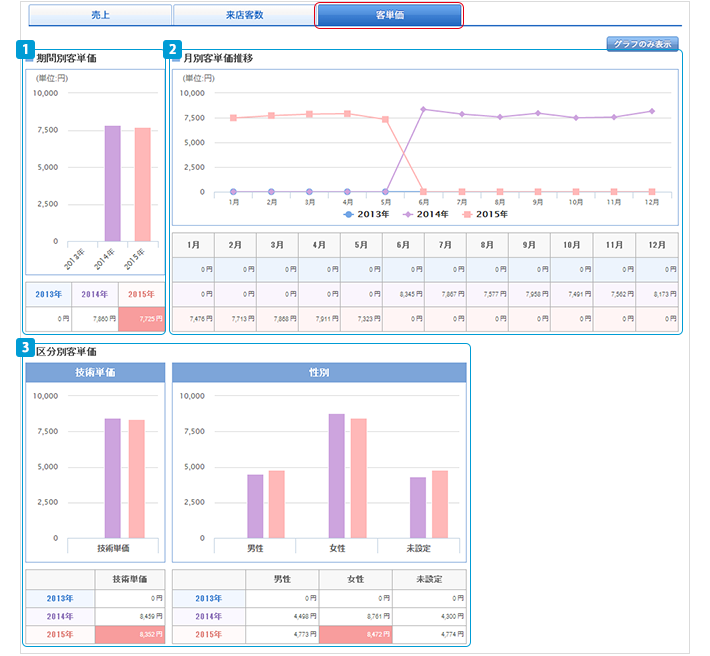The height and width of the screenshot is (656, 710).
Task: Click the 12月 column header in monthly table
Action: tap(656, 245)
